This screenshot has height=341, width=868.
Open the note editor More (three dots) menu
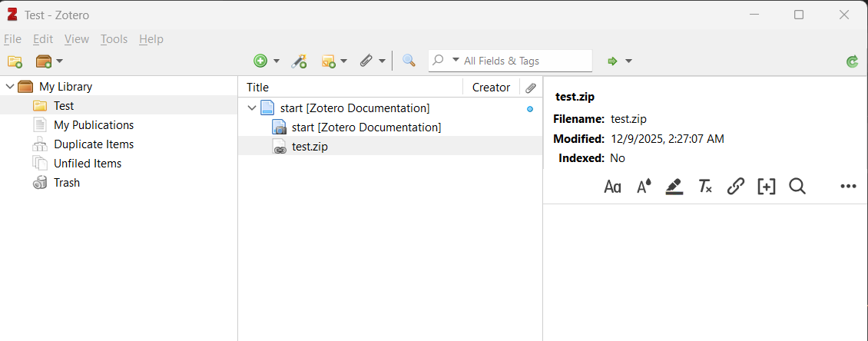(848, 187)
